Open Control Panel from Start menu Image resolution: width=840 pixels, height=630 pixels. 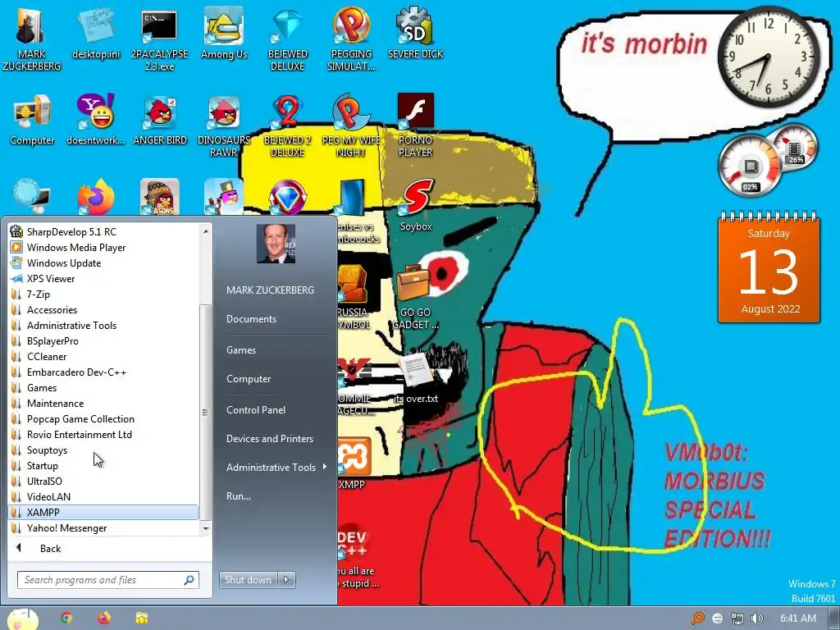(256, 410)
